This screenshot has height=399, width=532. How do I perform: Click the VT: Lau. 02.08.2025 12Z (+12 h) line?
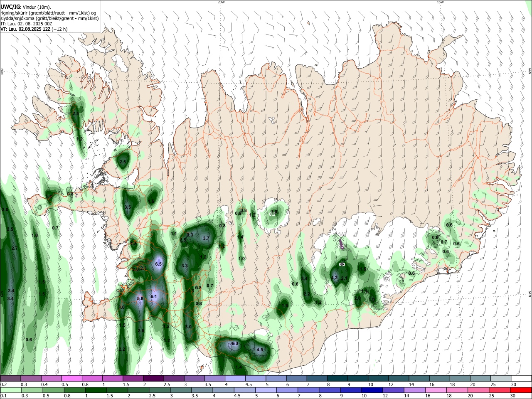[x=34, y=29]
